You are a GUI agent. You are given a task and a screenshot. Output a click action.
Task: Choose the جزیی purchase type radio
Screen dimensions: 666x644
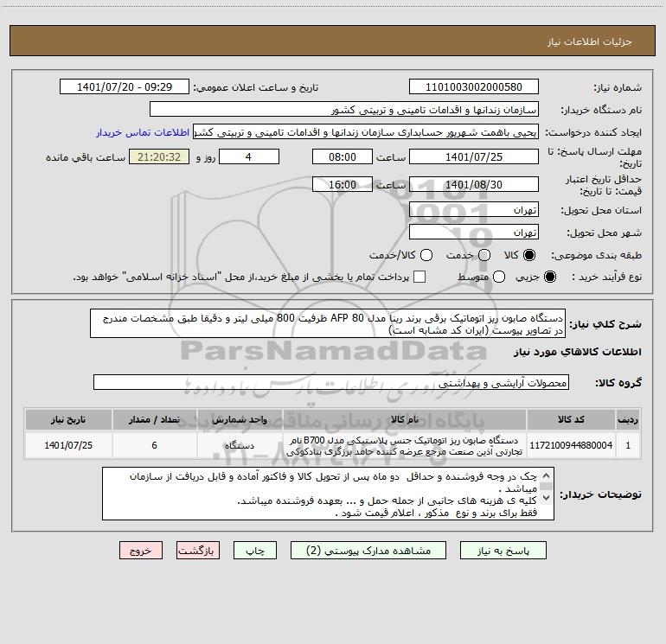tap(549, 277)
